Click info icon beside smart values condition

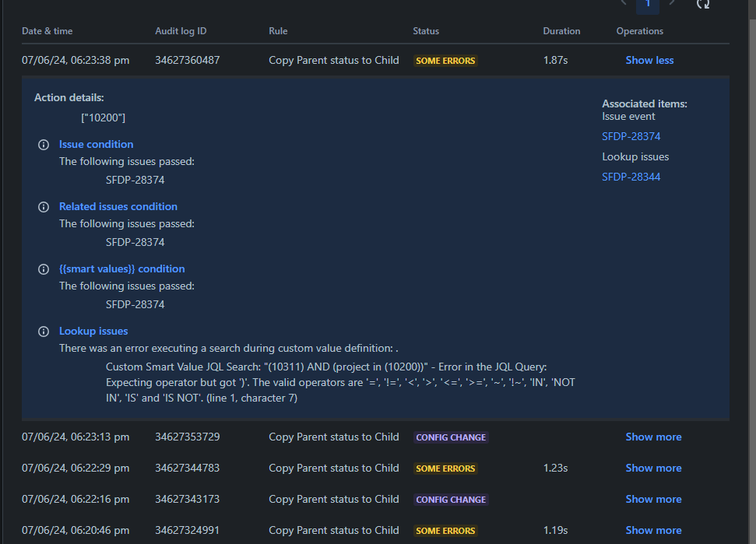click(44, 269)
